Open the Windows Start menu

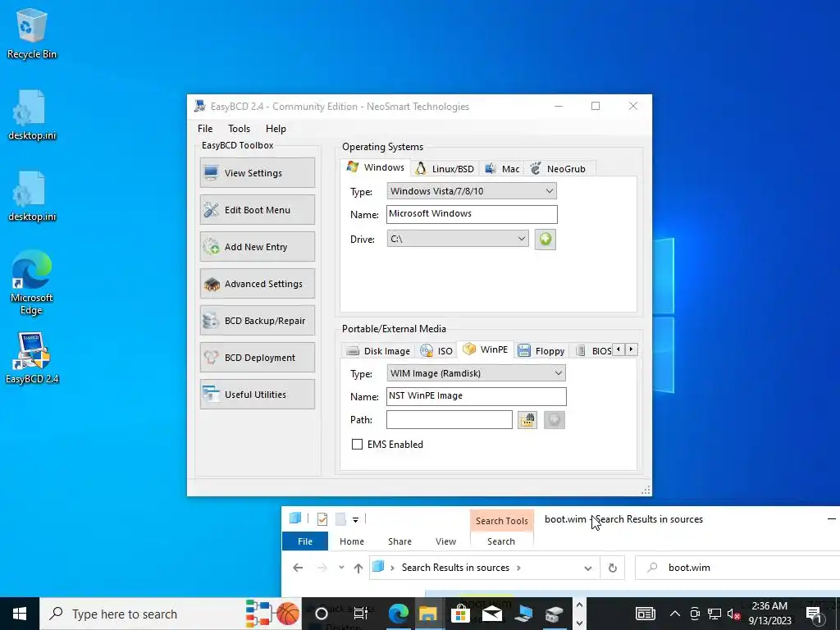click(x=20, y=614)
